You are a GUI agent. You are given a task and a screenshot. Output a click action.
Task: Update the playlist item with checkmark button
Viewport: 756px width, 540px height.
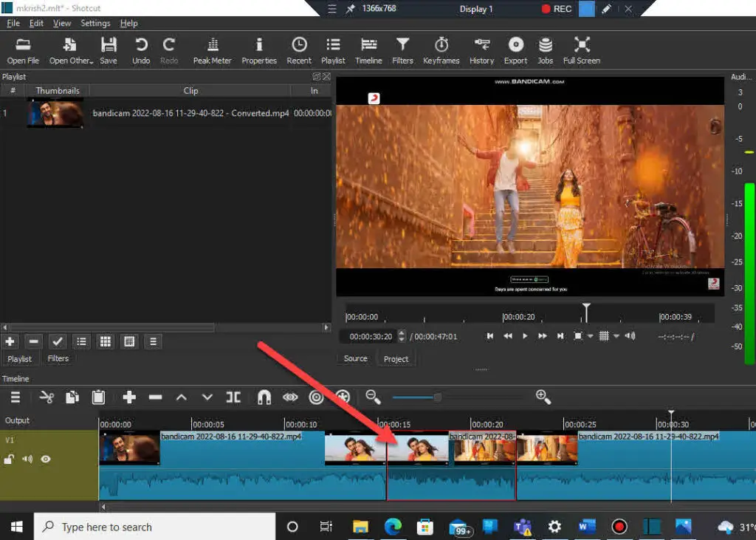click(58, 342)
